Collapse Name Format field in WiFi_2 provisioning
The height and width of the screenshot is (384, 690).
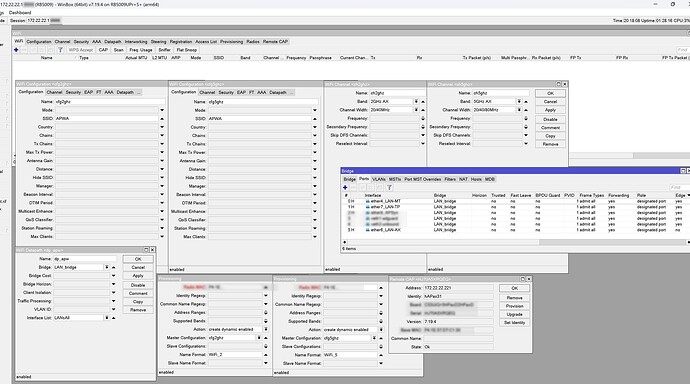[266, 355]
